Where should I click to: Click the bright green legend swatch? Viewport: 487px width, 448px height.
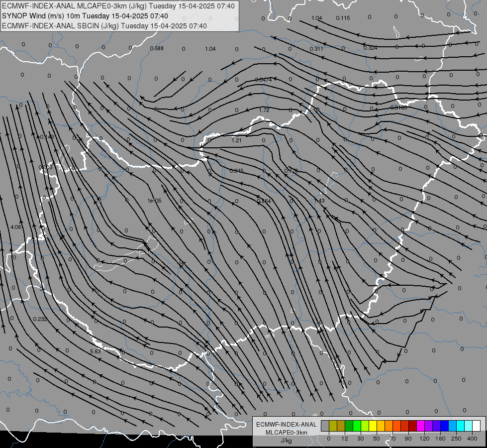tap(357, 426)
